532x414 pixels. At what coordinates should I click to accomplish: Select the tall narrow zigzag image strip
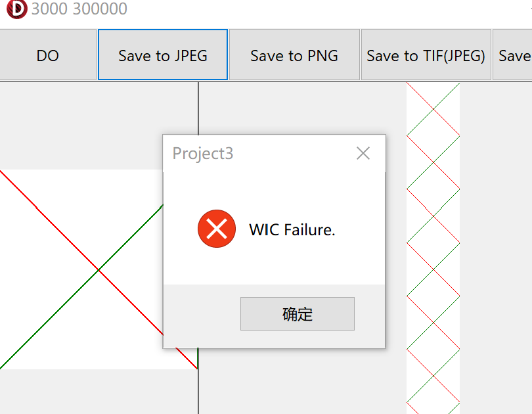(433, 248)
